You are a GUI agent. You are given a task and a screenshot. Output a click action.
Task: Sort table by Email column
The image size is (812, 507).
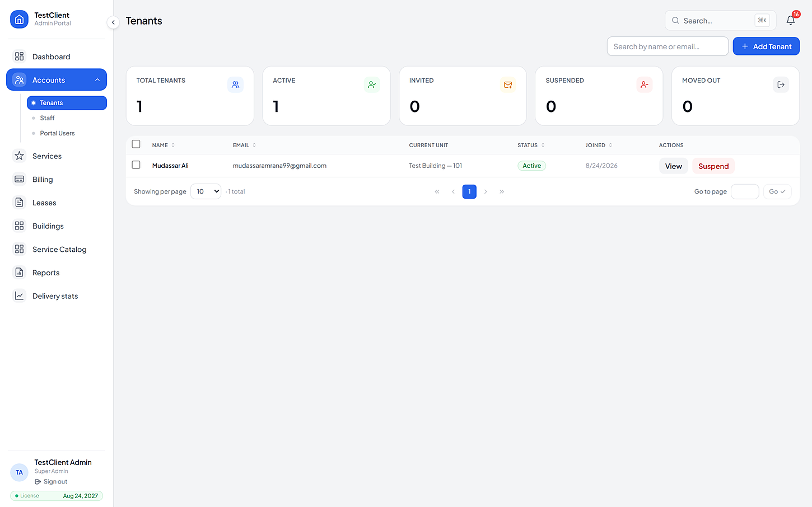pos(245,145)
